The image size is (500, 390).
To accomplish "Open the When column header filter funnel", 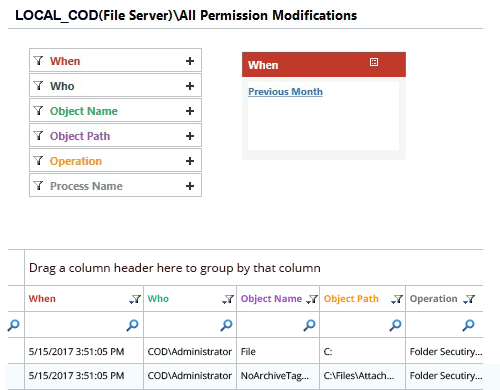I will click(135, 299).
